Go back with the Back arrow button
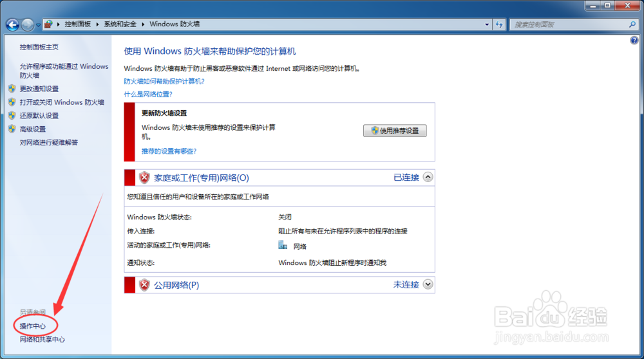 (12, 24)
